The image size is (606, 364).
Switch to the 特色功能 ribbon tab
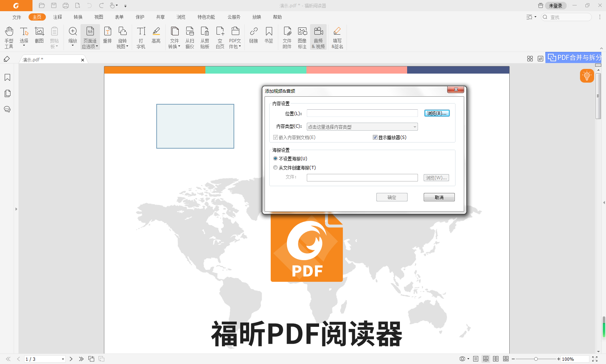point(206,17)
